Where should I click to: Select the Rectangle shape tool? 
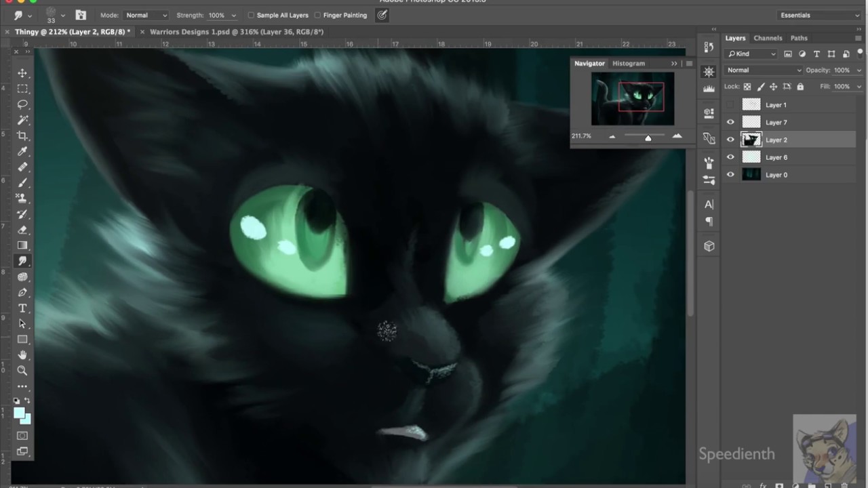pos(22,340)
